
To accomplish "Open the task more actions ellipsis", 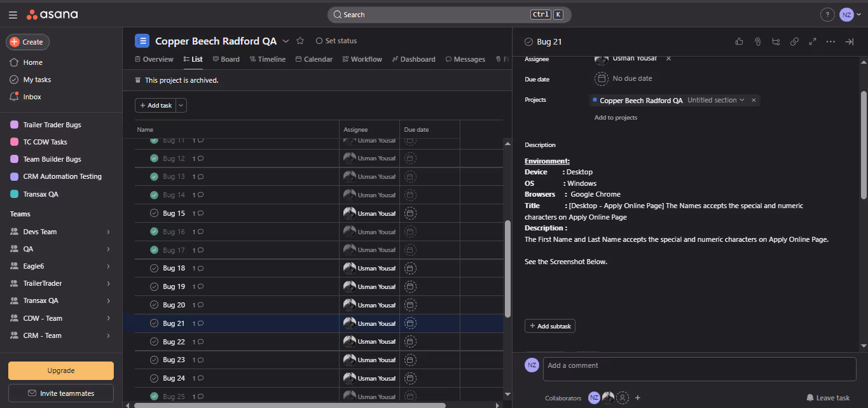I will coord(830,41).
